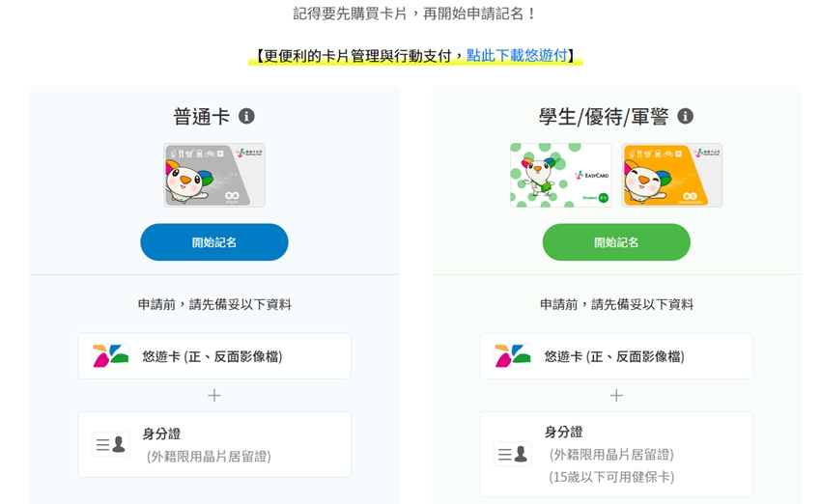Click ID card icon in left 身分證 box

click(x=110, y=444)
